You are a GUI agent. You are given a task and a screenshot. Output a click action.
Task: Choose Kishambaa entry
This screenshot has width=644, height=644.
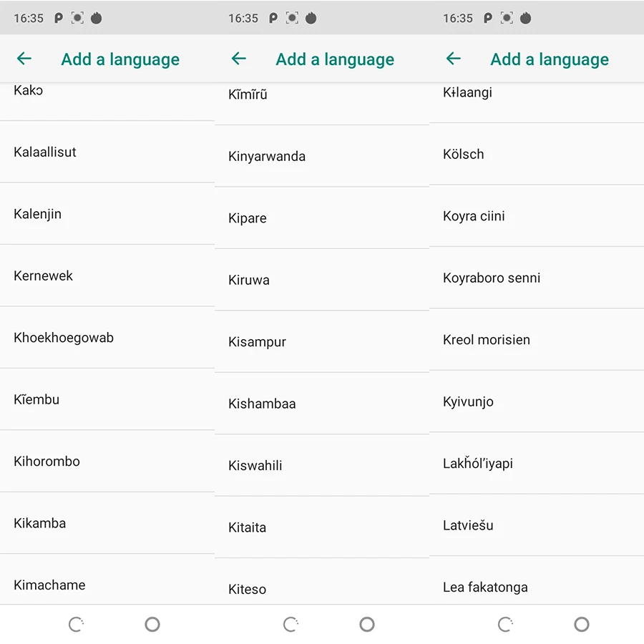pos(322,404)
